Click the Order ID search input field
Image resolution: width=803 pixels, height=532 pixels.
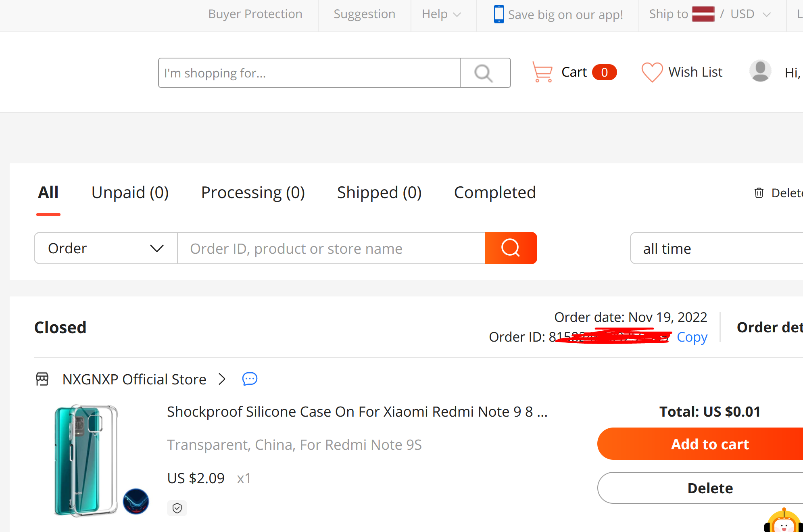[331, 248]
